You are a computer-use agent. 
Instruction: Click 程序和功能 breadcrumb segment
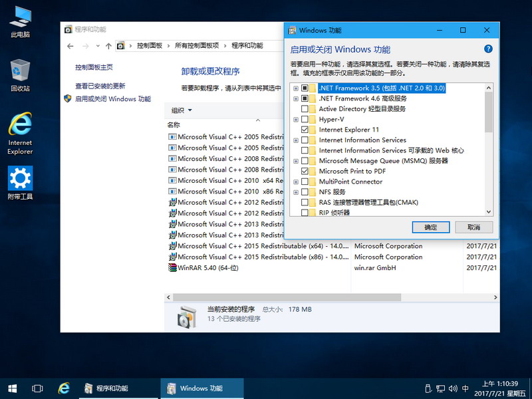(247, 45)
